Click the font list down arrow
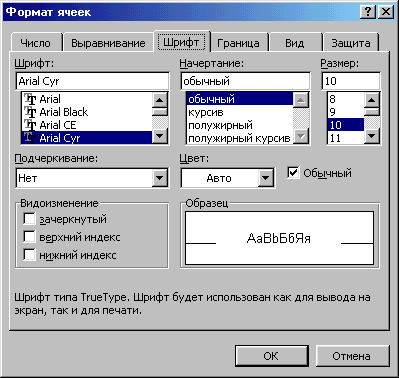The height and width of the screenshot is (378, 399). point(160,136)
